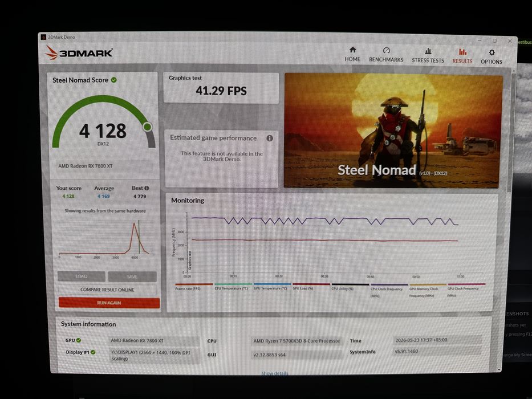Click the average score value 4 169
532x399 pixels.
tap(103, 197)
